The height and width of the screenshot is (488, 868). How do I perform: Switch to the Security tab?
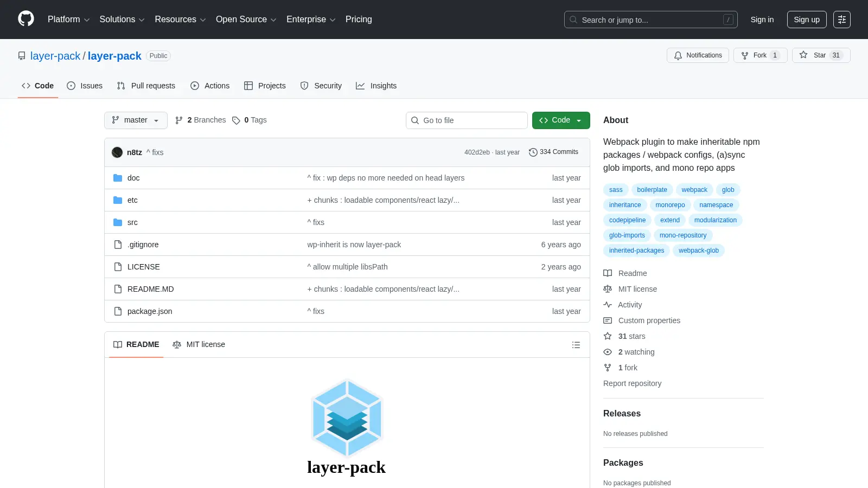pos(321,86)
